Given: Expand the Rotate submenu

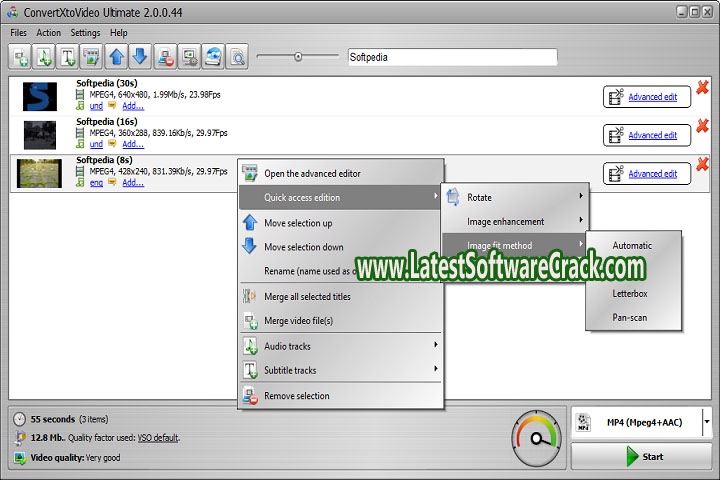Looking at the screenshot, I should point(516,197).
